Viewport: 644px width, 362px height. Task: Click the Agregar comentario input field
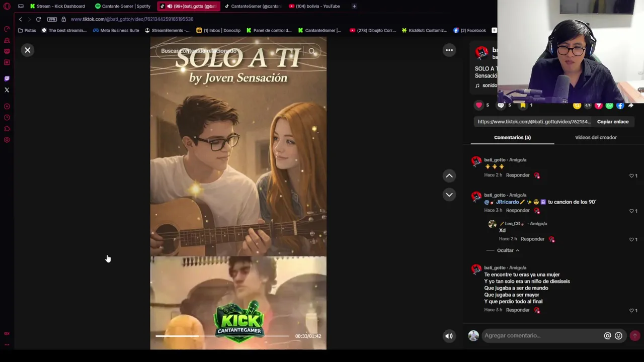pos(542,335)
